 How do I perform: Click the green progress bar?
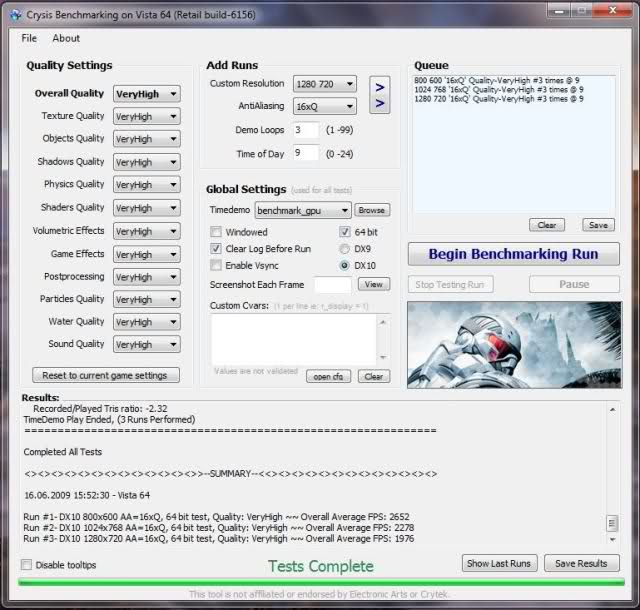pyautogui.click(x=322, y=582)
